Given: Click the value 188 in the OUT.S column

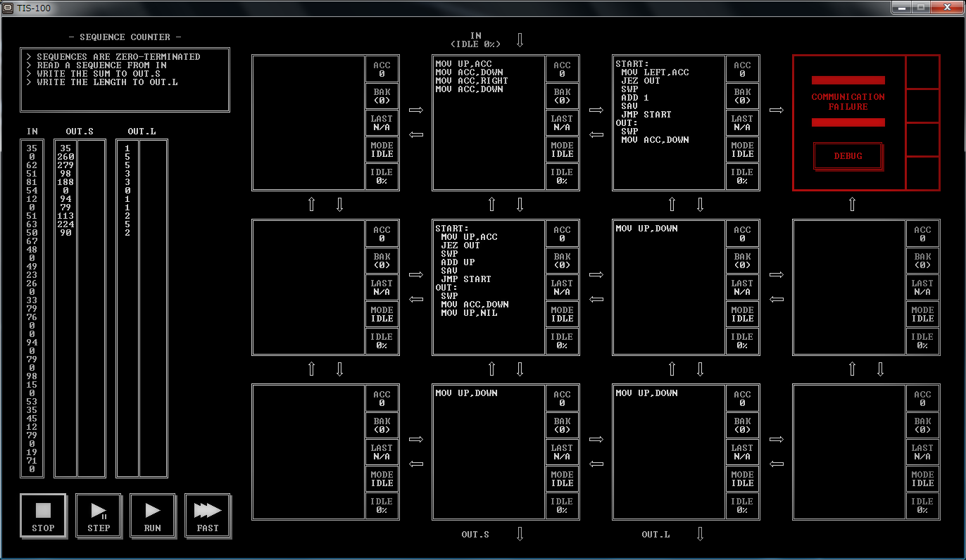Looking at the screenshot, I should point(65,183).
